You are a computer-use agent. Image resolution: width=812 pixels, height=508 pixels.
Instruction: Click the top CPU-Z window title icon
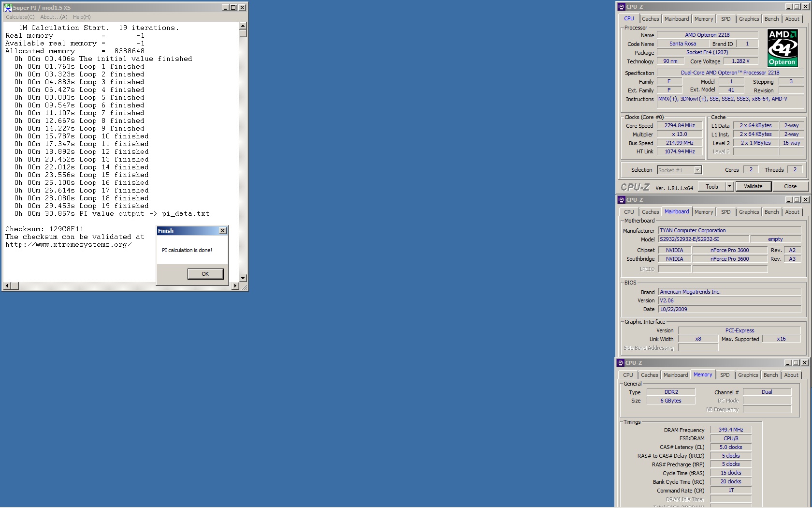pos(622,7)
